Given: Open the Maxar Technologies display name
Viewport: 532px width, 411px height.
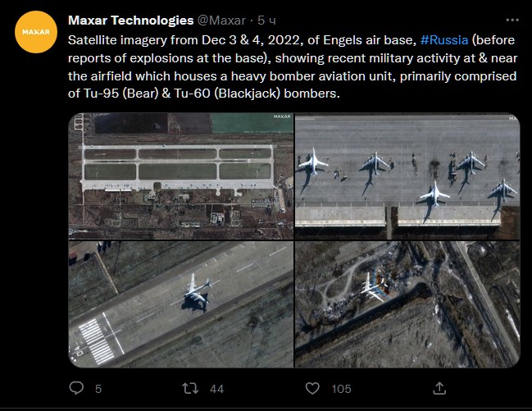Looking at the screenshot, I should point(130,21).
